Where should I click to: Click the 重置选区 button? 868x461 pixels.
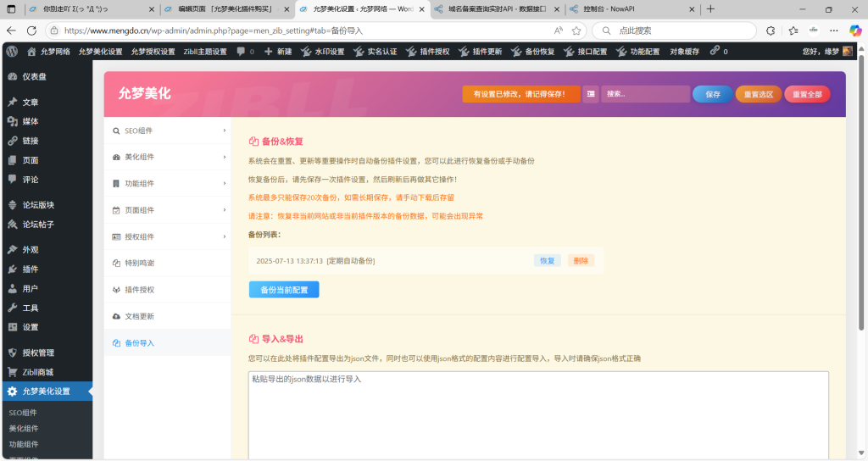point(759,94)
